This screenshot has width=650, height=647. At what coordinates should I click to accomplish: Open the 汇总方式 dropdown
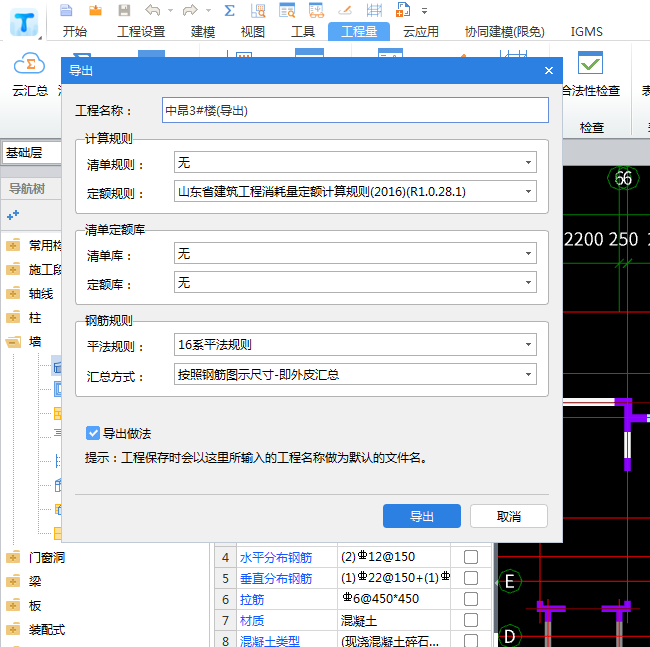pos(355,374)
